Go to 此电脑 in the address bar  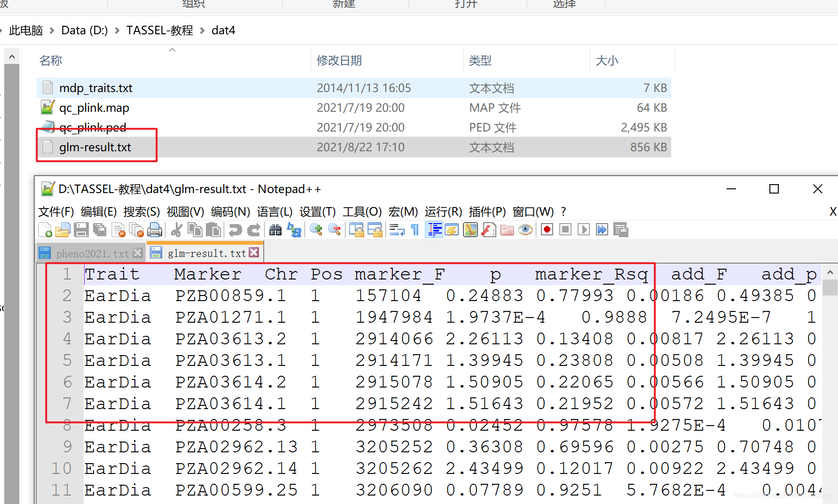26,30
